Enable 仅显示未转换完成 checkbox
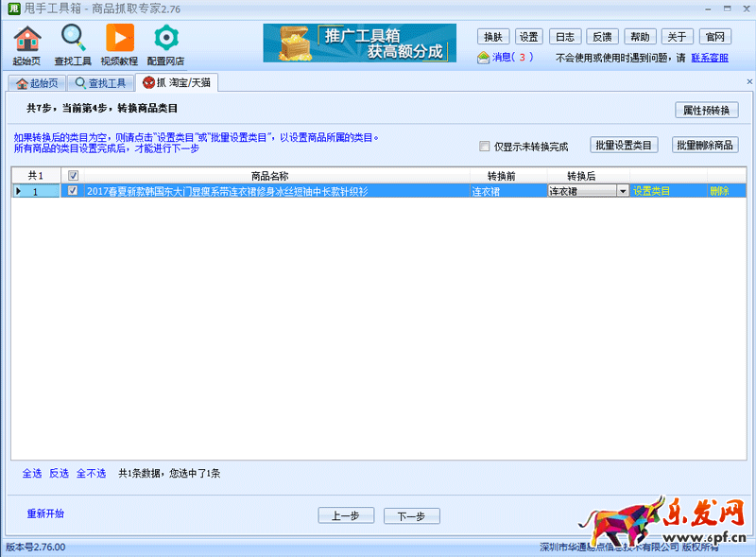This screenshot has width=756, height=557. 485,147
